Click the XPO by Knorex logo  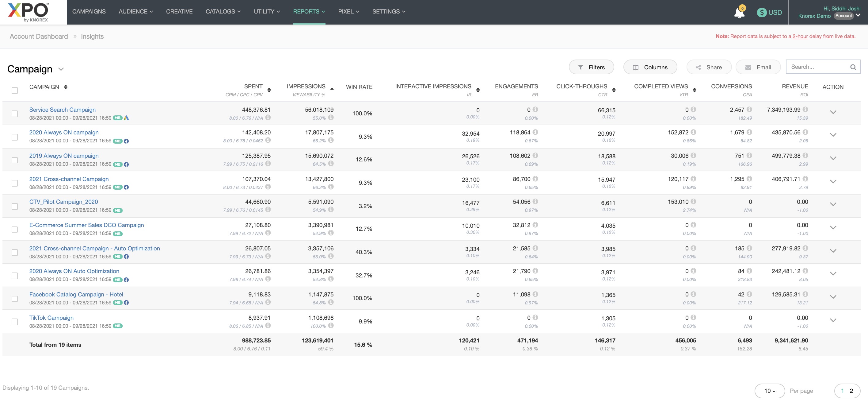(x=29, y=12)
